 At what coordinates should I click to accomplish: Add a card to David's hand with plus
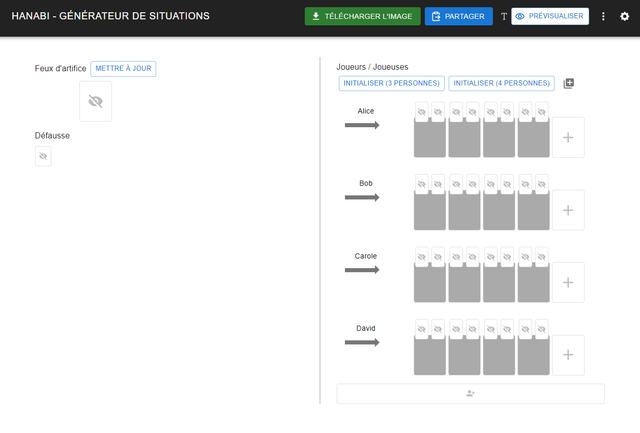568,355
